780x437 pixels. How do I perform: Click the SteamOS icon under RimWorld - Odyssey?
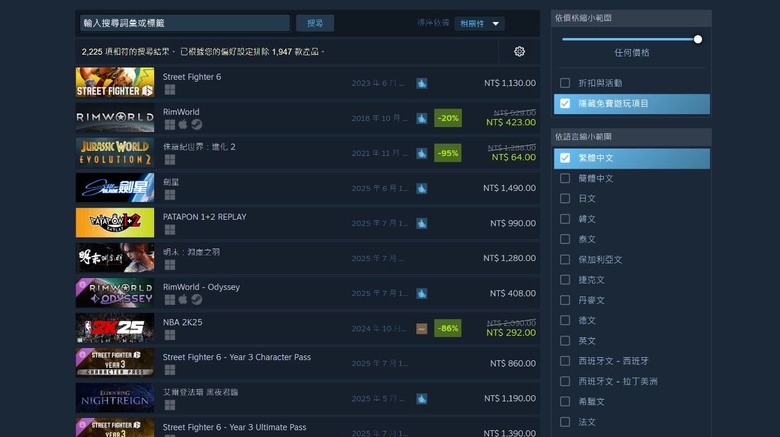point(196,300)
